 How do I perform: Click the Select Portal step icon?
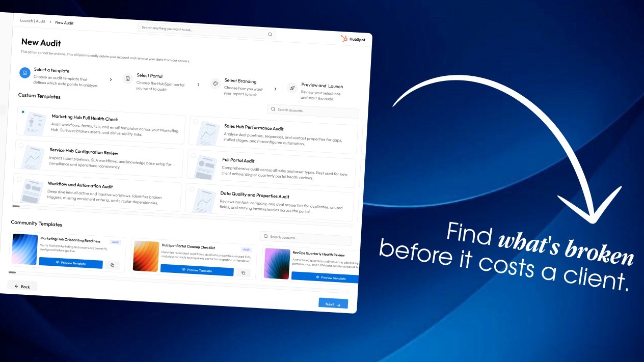tap(127, 78)
